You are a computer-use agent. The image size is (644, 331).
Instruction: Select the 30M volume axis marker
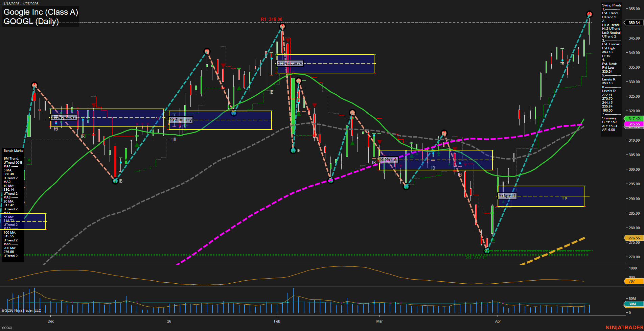(632, 304)
